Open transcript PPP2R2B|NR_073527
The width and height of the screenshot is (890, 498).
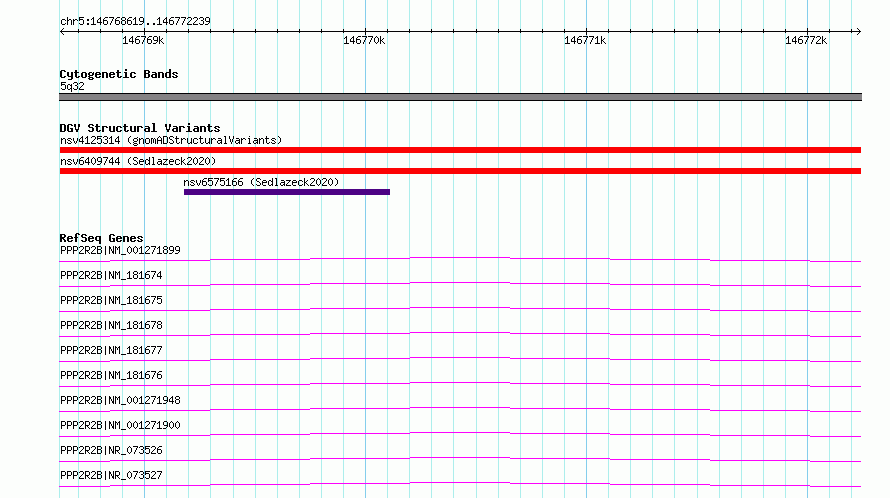point(111,475)
